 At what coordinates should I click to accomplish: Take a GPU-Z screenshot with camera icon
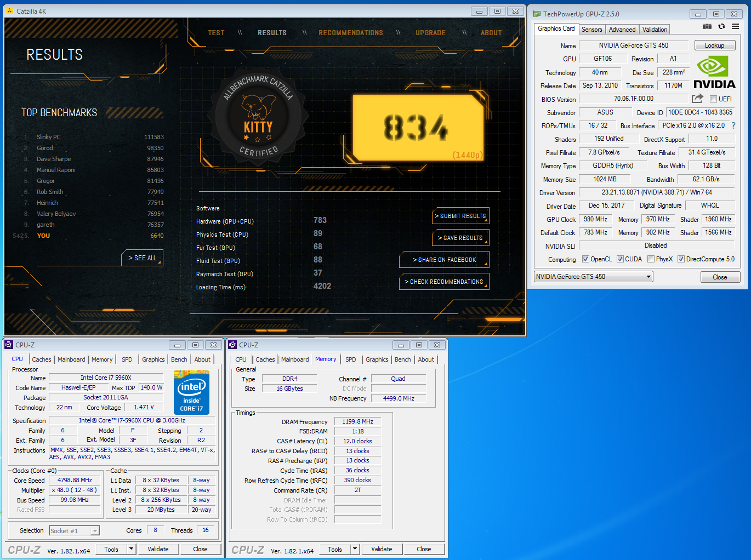point(707,26)
